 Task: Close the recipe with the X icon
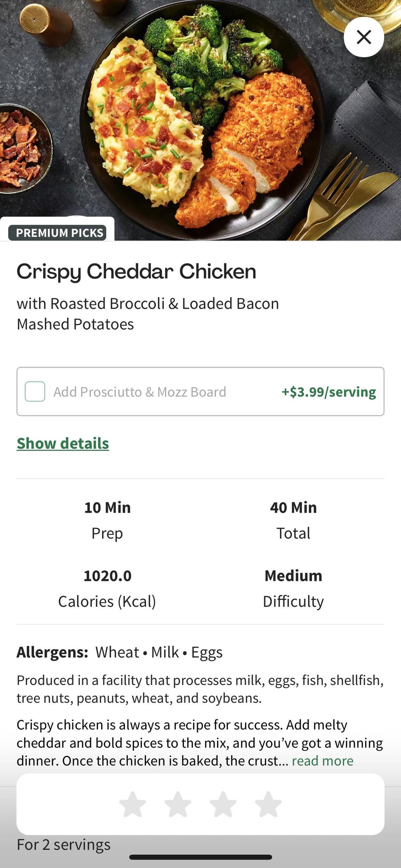tap(363, 37)
